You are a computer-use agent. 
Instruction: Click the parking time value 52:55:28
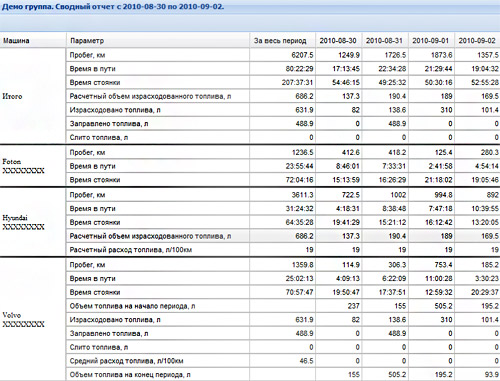click(485, 83)
